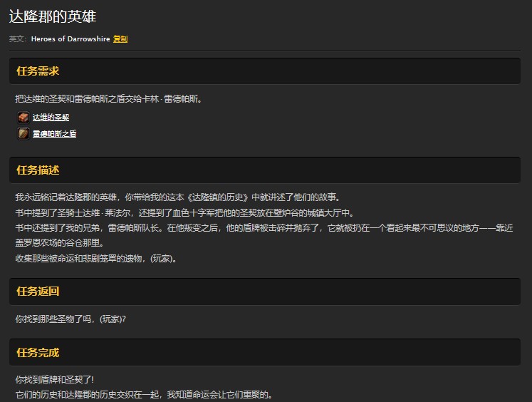The image size is (532, 402).
Task: Click the description line about 圣骑士达维·莱法尔
Action: pos(184,213)
